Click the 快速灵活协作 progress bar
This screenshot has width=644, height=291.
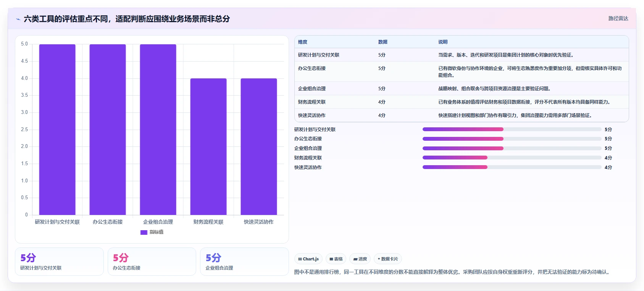(512, 167)
